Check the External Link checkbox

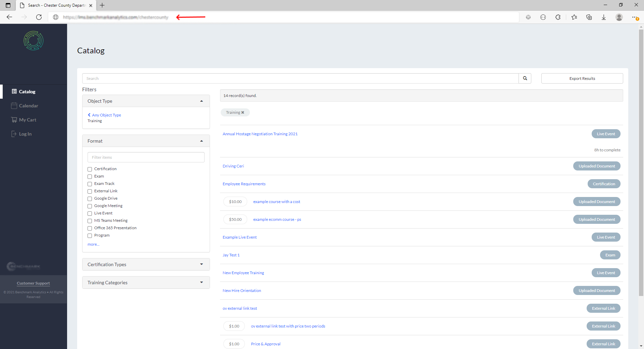pos(90,191)
